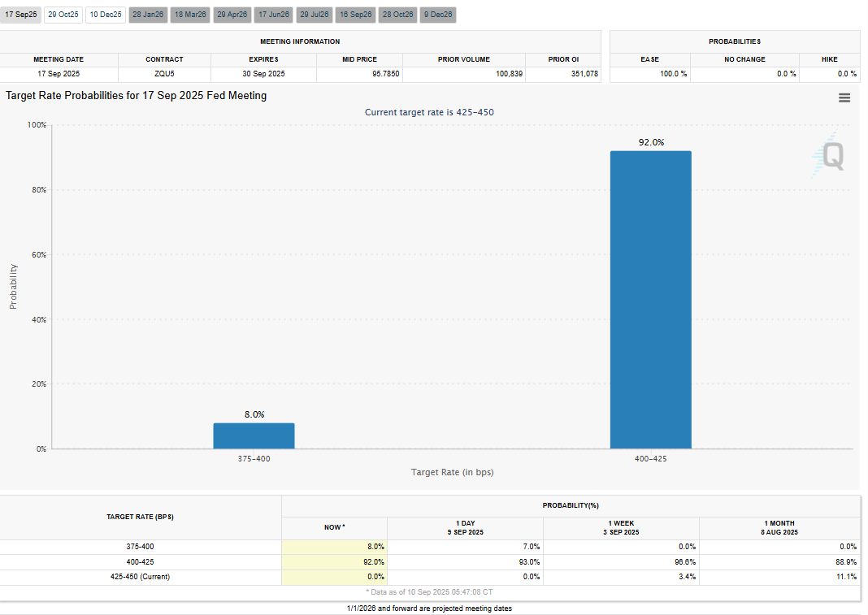The width and height of the screenshot is (868, 615).
Task: Click the 425-450 (Current) row label
Action: [140, 577]
